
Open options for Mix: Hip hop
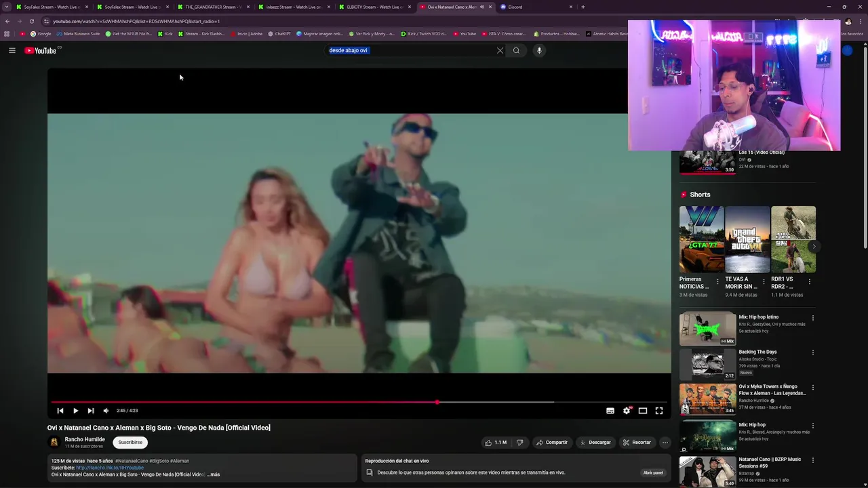click(x=813, y=426)
